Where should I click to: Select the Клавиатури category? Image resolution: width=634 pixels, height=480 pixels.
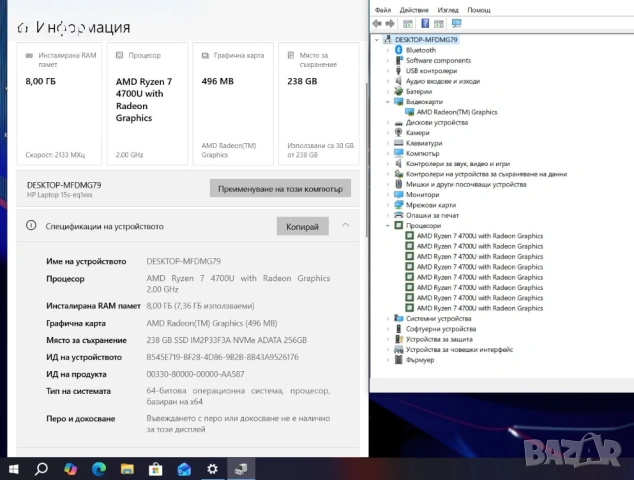[424, 143]
